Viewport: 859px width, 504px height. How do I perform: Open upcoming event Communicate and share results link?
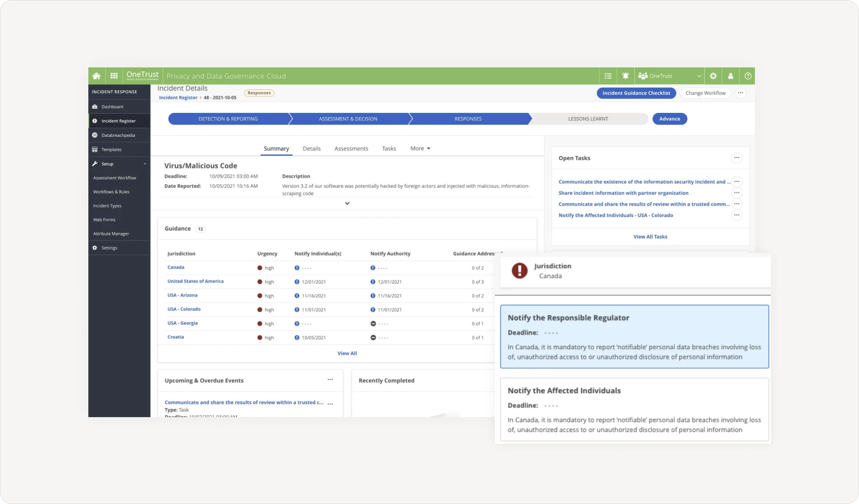pyautogui.click(x=244, y=402)
